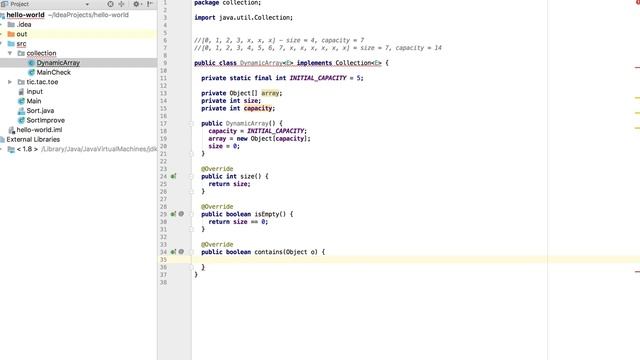This screenshot has width=640, height=360.
Task: Click the hello-world.iml file icon
Action: click(x=11, y=130)
